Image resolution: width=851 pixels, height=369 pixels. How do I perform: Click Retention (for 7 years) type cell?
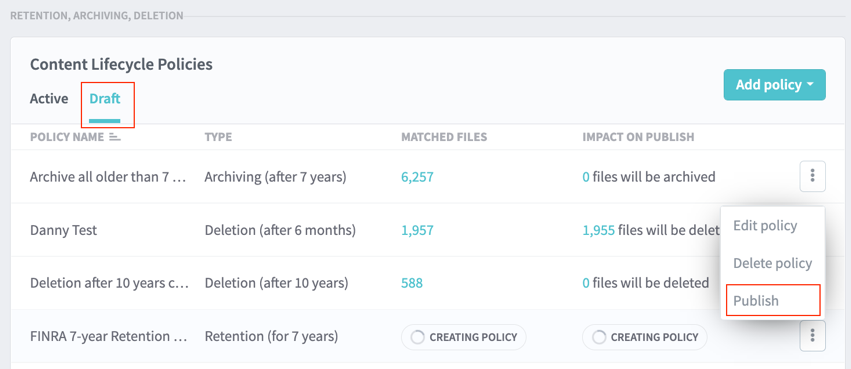(x=271, y=336)
